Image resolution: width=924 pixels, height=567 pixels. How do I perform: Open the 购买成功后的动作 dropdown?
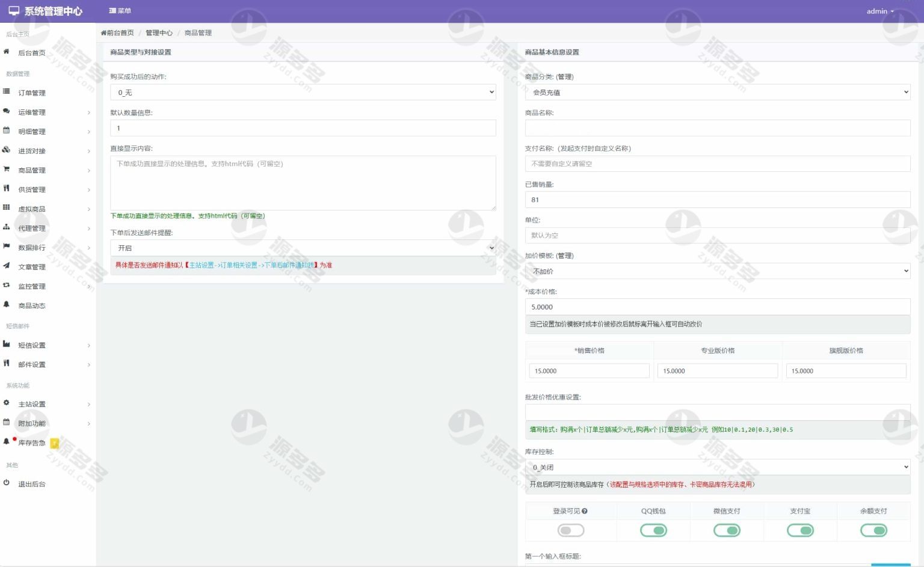tap(303, 93)
